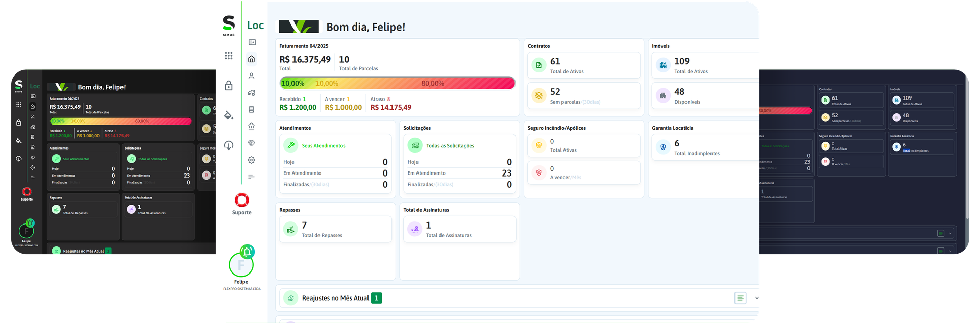
Task: Toggle the sidebar panel icon below Loc, light dashboard
Action: coord(252,42)
